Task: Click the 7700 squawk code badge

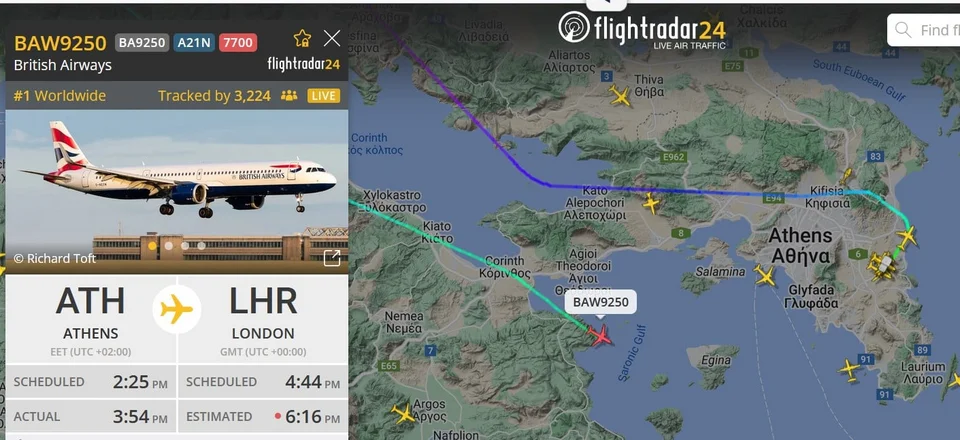Action: pos(238,42)
